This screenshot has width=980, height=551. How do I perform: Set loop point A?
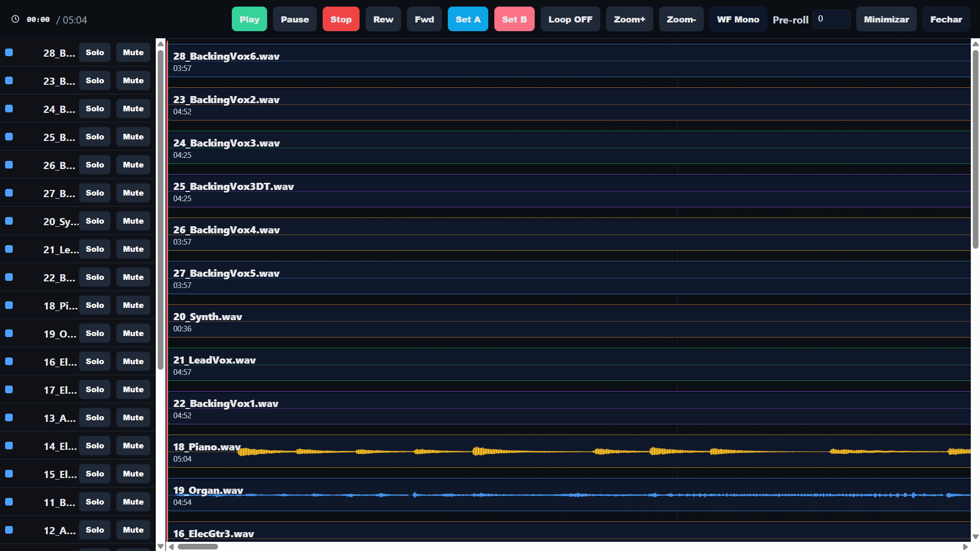468,19
